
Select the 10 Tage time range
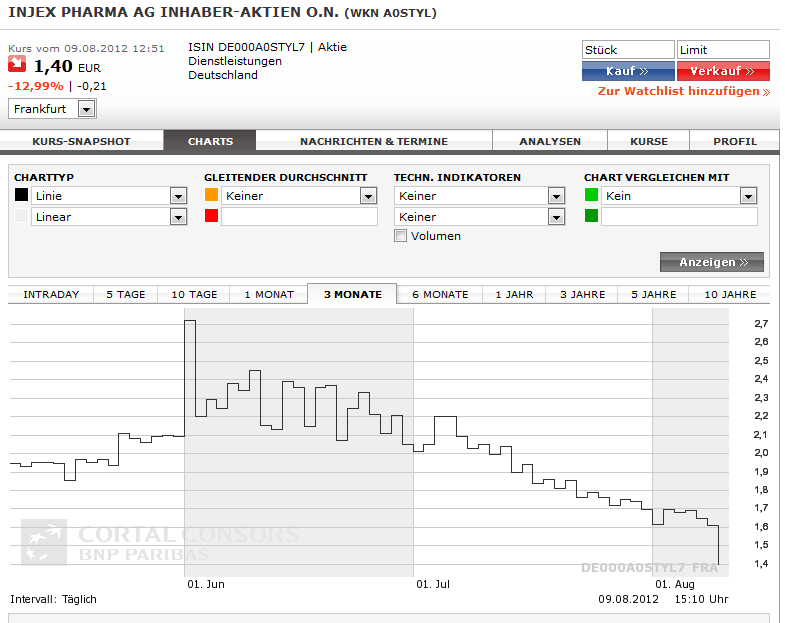coord(194,294)
